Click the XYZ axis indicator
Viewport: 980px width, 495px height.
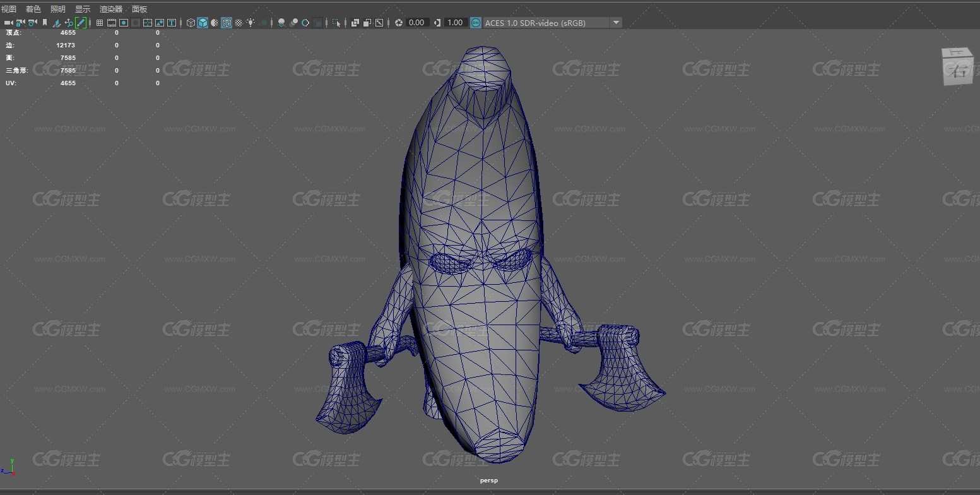(9, 467)
